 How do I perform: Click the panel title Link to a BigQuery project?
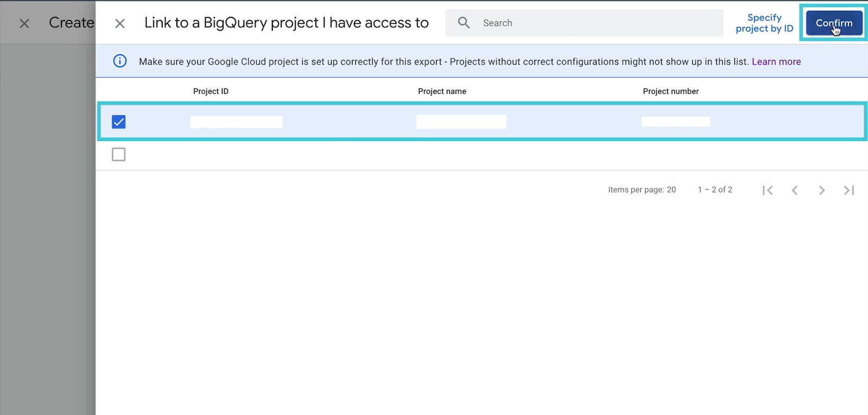pos(286,23)
